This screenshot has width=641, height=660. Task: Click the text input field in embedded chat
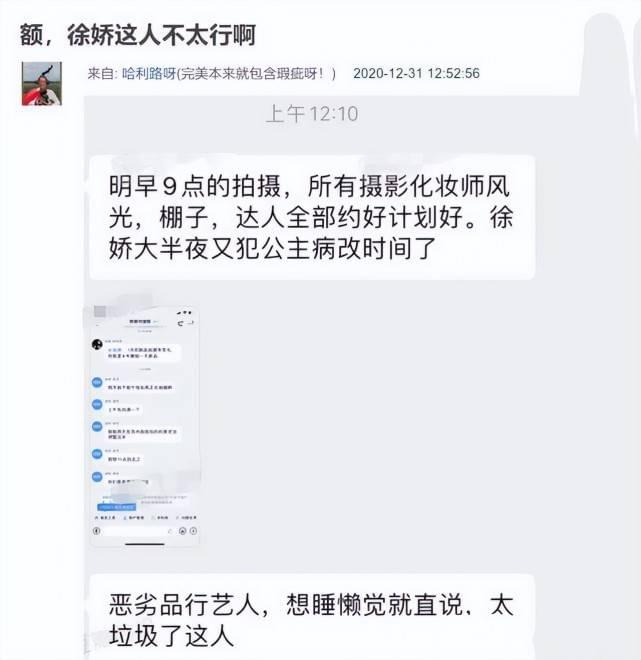[x=135, y=531]
